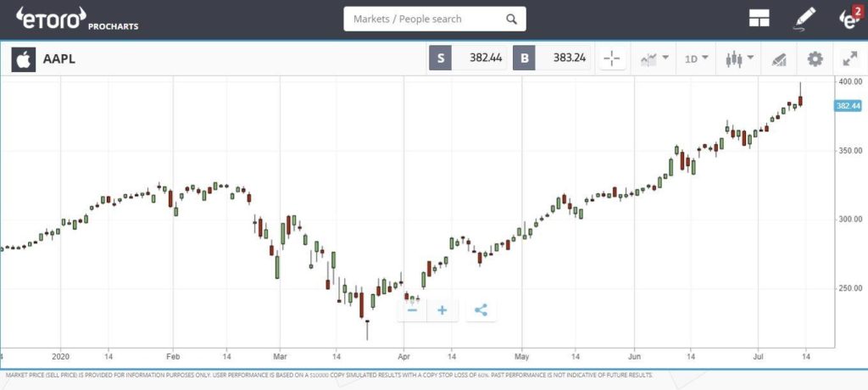
Task: Open the 1D timeframe dropdown
Action: click(x=695, y=58)
